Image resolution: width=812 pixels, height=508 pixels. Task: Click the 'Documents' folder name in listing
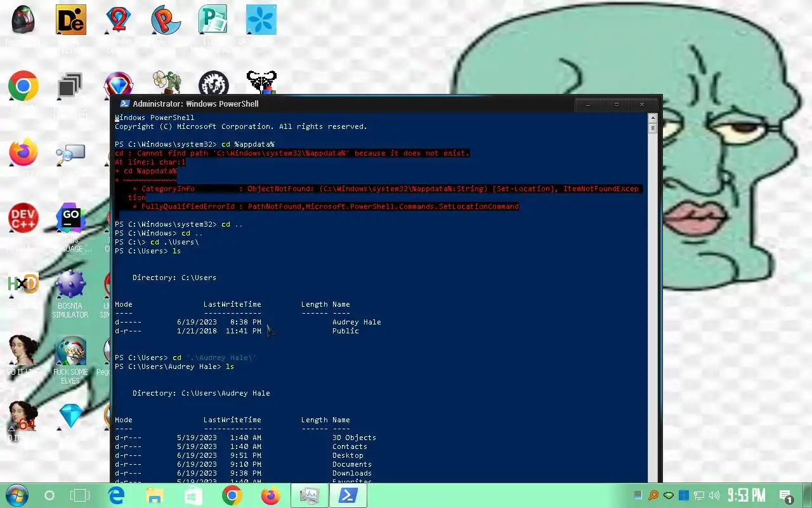tap(352, 464)
